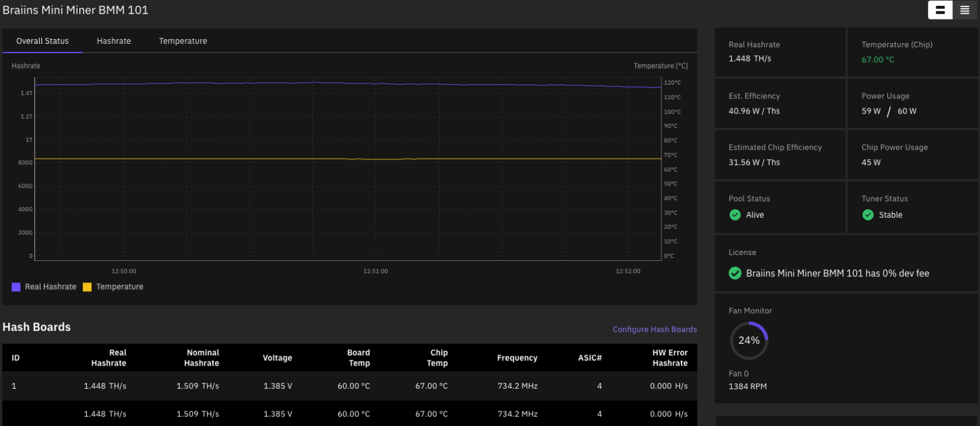
Task: Toggle the Temperature legend swatch
Action: (87, 287)
